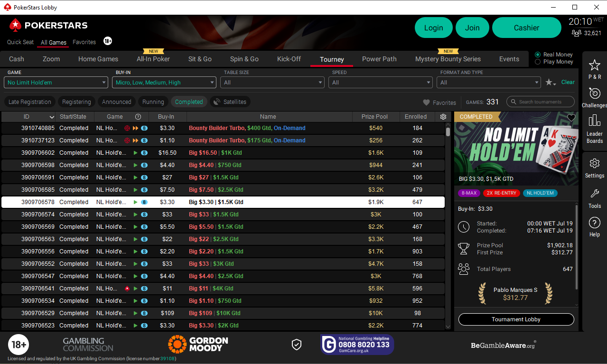
Task: Click the online players count icon
Action: [x=577, y=33]
